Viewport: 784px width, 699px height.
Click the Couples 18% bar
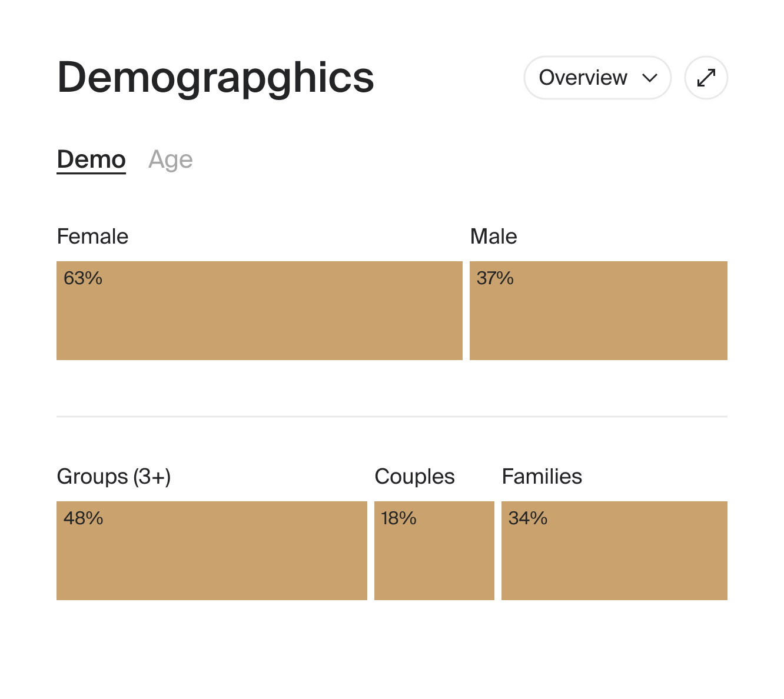click(434, 551)
